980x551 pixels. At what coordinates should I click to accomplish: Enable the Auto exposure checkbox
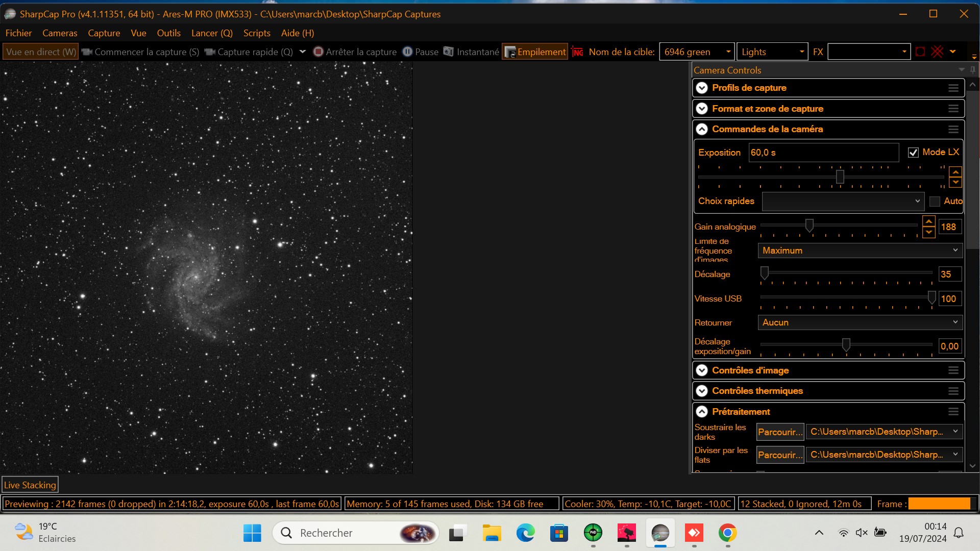935,202
